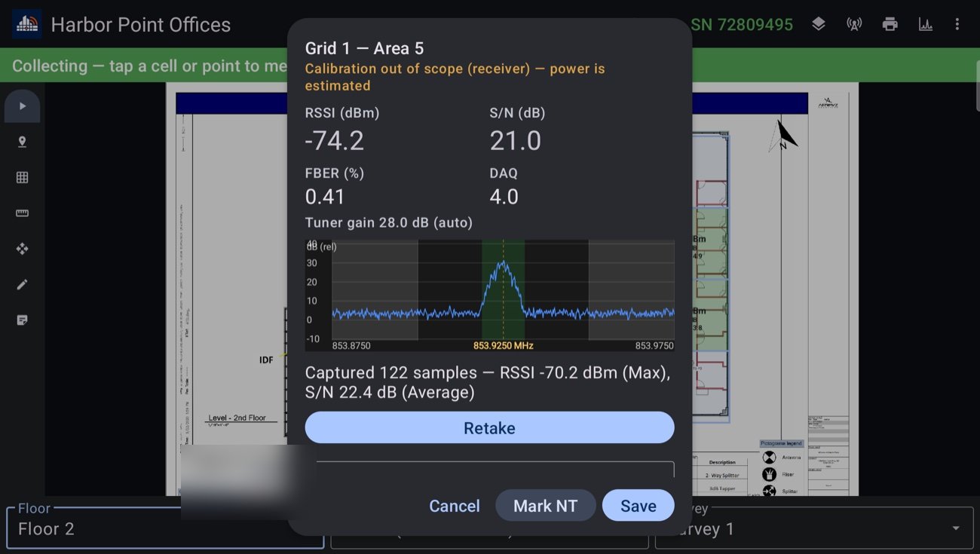Click the 853.9750 end frequency label
The image size is (980, 554).
click(x=654, y=346)
